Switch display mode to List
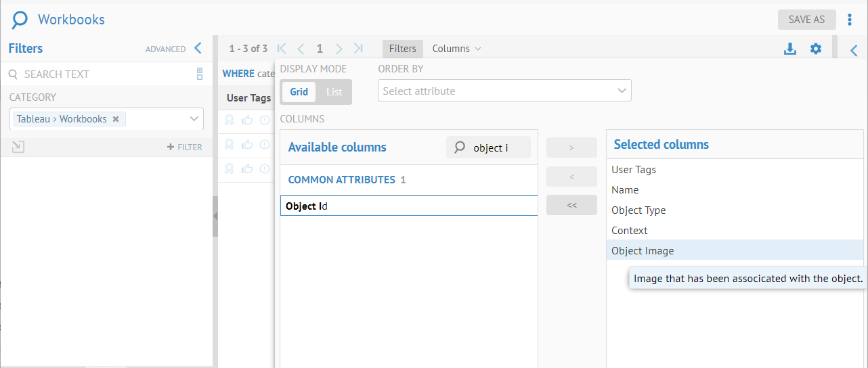Image resolution: width=868 pixels, height=368 pixels. tap(334, 92)
